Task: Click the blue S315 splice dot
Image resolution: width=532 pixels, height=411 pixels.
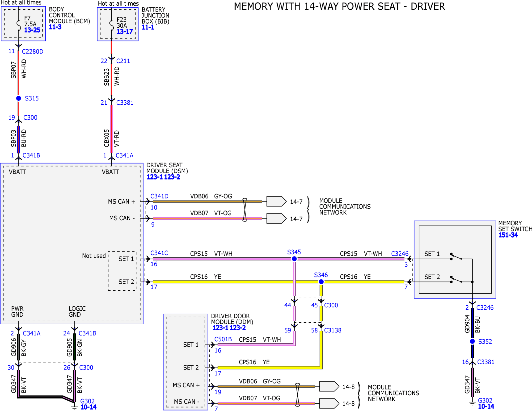Action: click(18, 98)
